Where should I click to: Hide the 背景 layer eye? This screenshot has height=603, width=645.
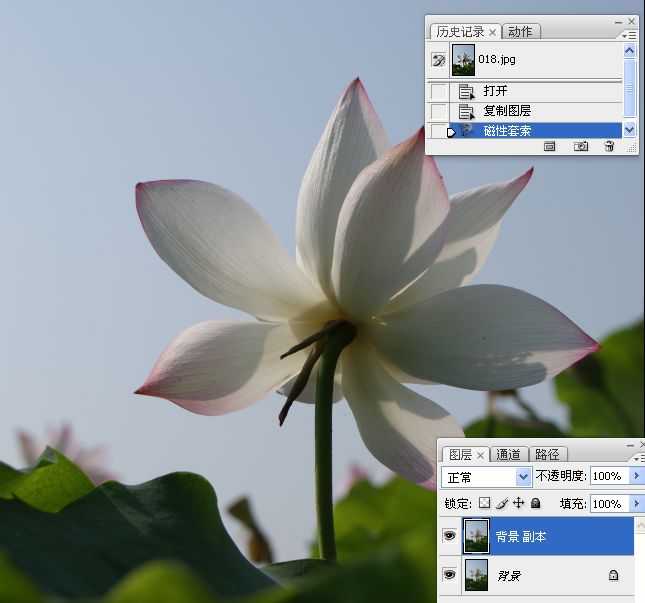click(450, 574)
